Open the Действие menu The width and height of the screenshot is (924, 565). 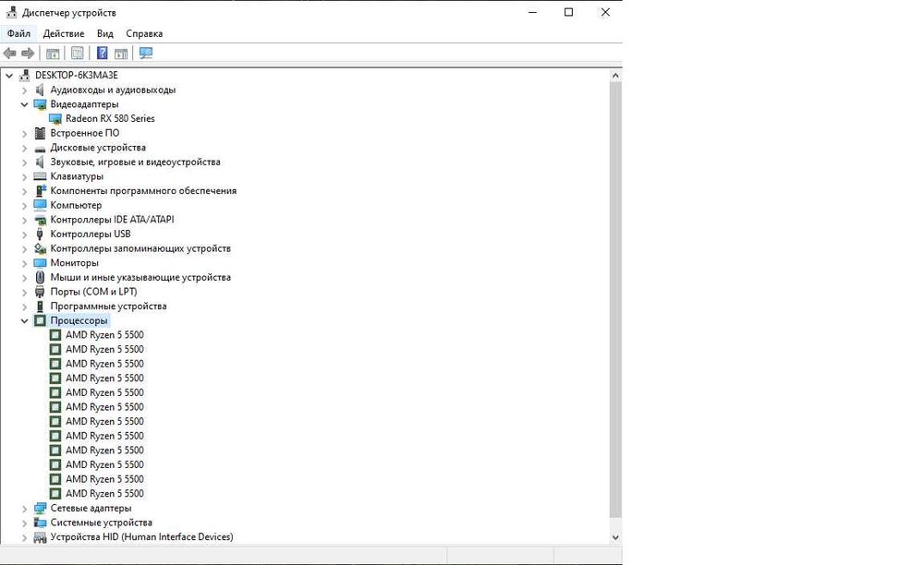point(64,33)
